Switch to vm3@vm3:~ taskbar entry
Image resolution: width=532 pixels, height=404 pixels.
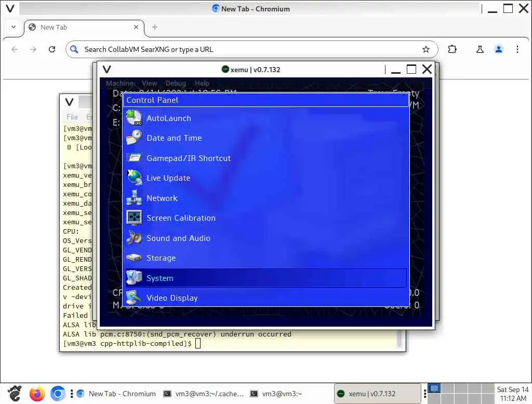pyautogui.click(x=276, y=394)
